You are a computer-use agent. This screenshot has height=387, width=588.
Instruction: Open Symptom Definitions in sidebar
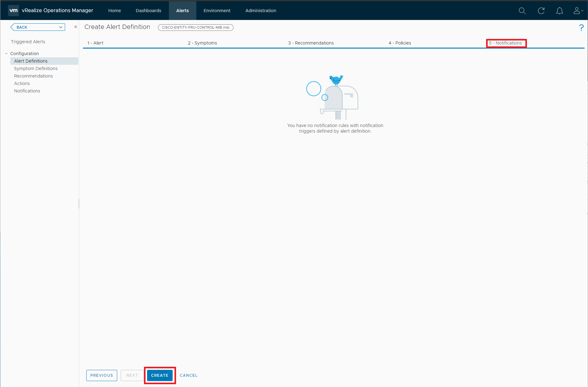(36, 68)
